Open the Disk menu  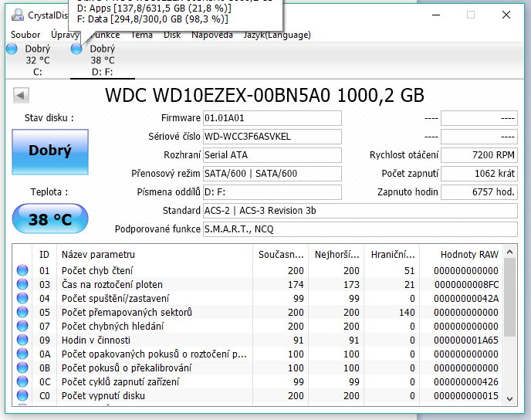pos(172,35)
